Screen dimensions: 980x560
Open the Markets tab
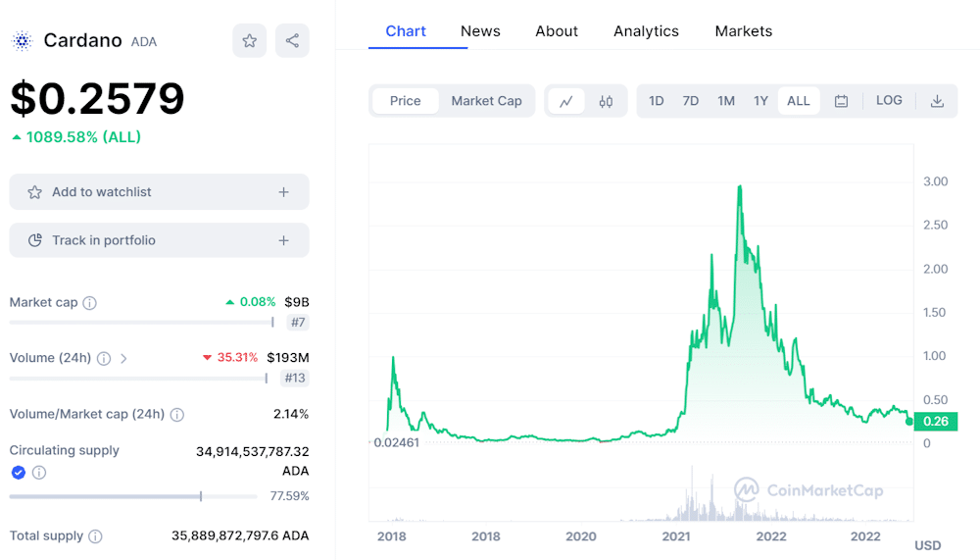point(743,31)
